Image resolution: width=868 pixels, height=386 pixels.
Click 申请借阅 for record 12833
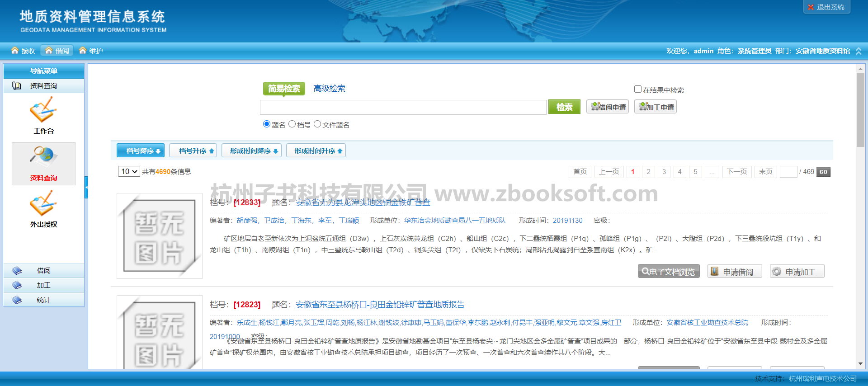pos(735,272)
